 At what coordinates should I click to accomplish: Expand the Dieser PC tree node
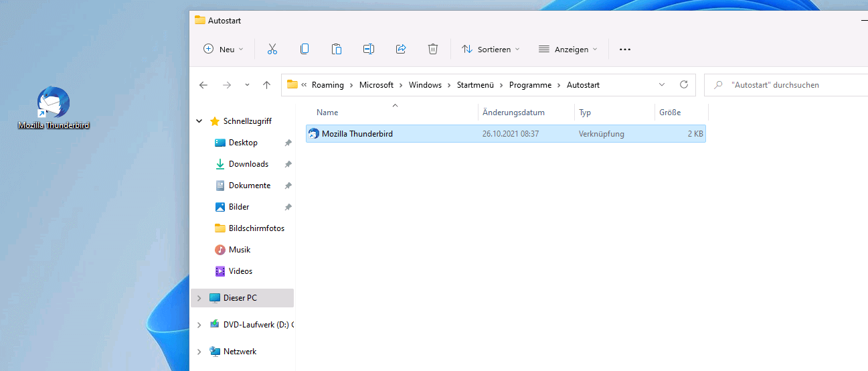199,298
